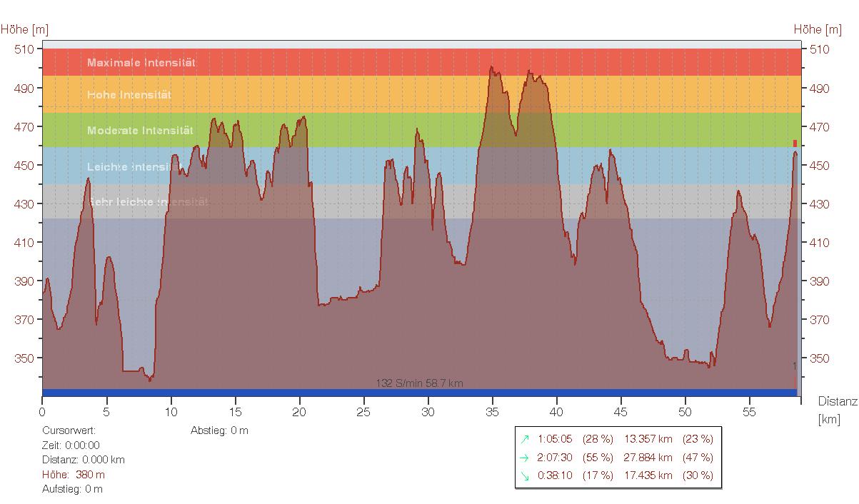
Task: Click the "510" tick on the left height axis
Action: pyautogui.click(x=25, y=49)
